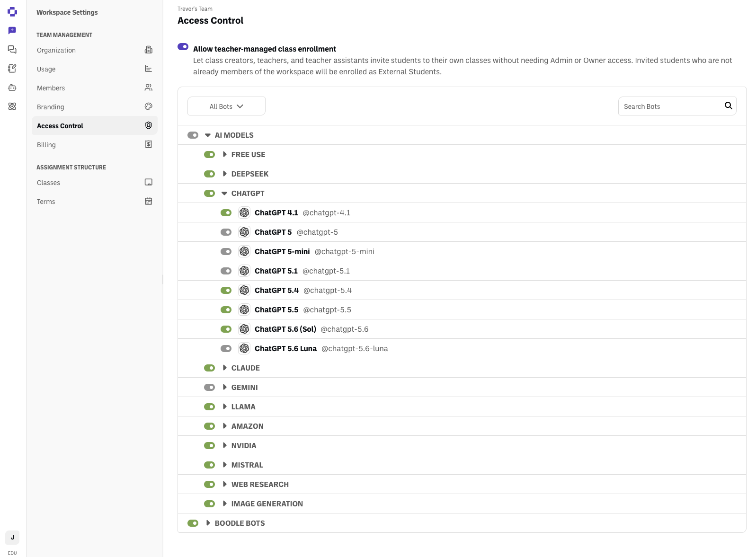Click the Classes board icon
The width and height of the screenshot is (756, 557).
tap(149, 182)
